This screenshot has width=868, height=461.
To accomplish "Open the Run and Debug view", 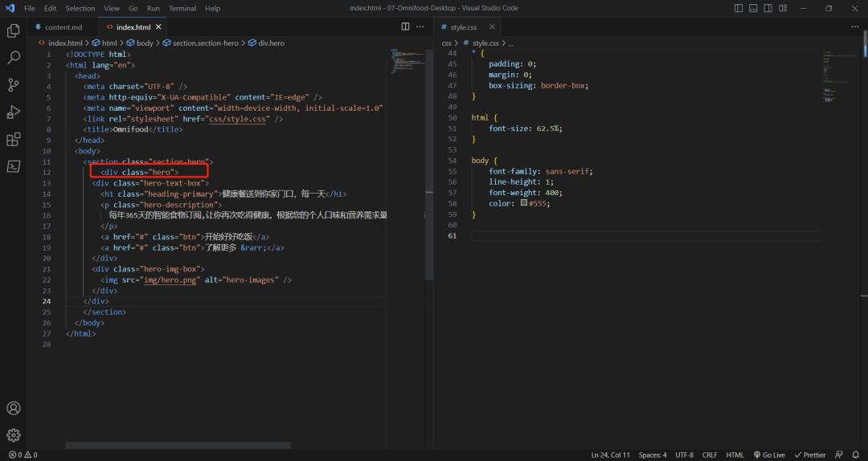I will click(x=14, y=112).
